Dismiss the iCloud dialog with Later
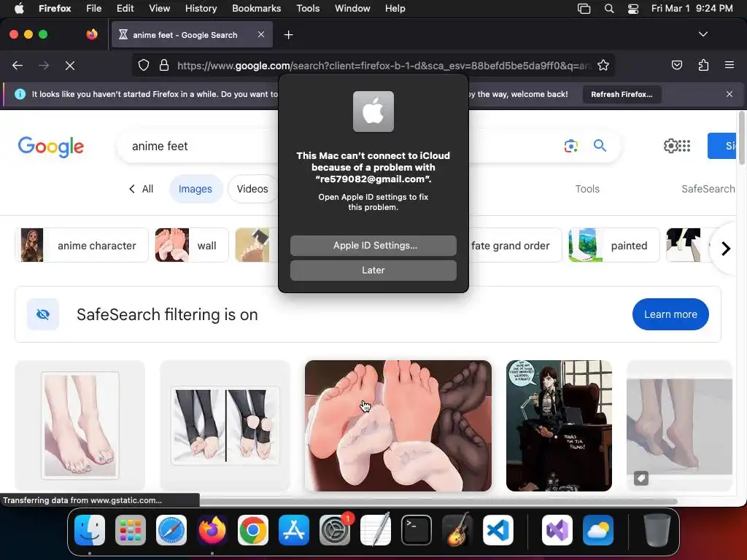Screen dimensions: 747x560 pyautogui.click(x=373, y=270)
